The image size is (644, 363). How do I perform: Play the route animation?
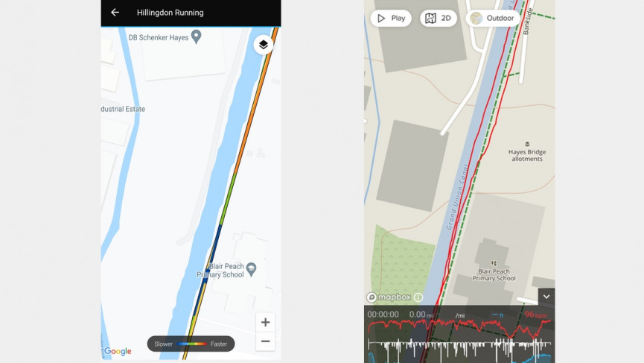click(x=391, y=18)
